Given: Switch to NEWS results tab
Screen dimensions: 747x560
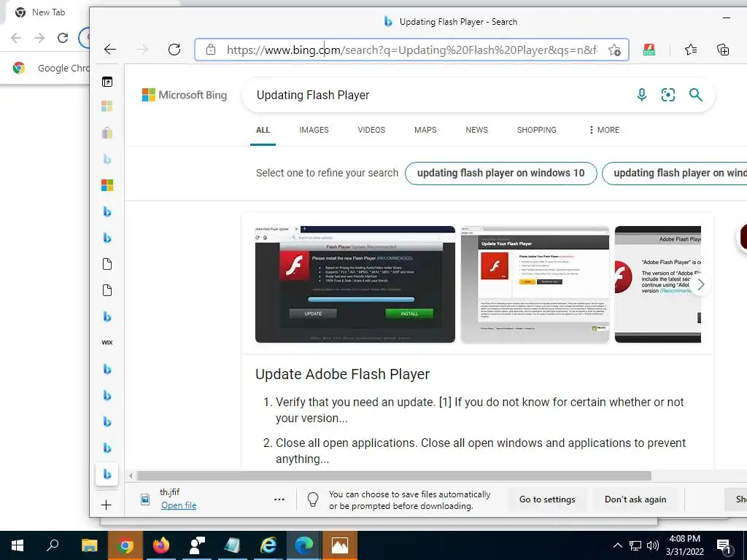Looking at the screenshot, I should [x=477, y=130].
